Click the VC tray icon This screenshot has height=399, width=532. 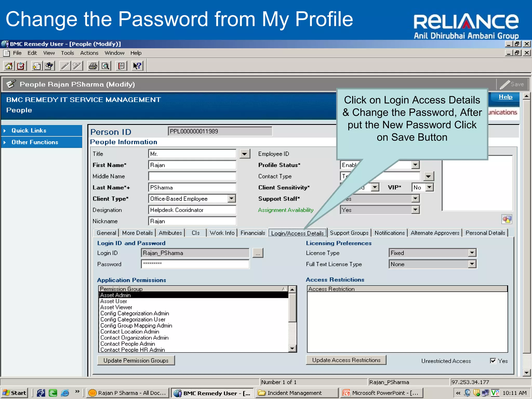point(495,393)
